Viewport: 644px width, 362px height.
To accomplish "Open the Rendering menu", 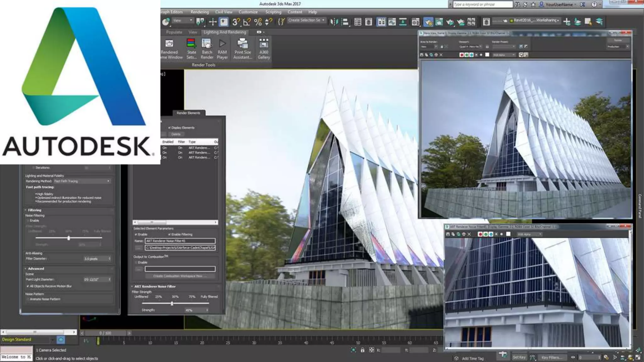I will [x=199, y=12].
